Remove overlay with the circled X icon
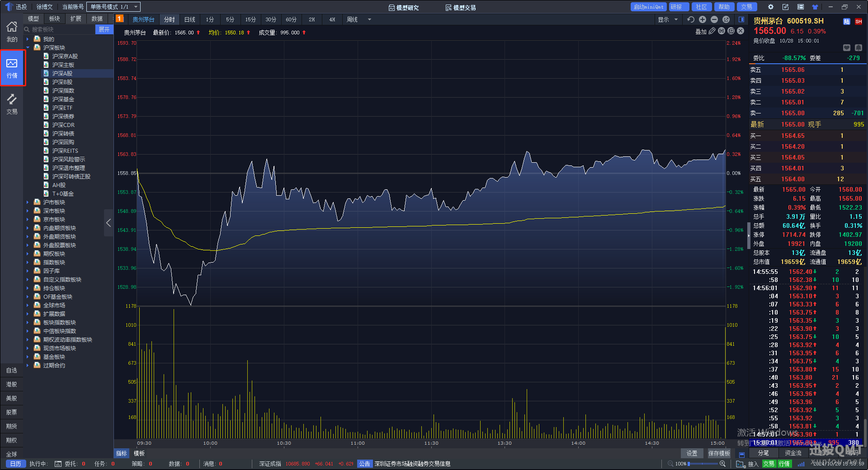Screen dimensions: 868x470 click(x=741, y=31)
